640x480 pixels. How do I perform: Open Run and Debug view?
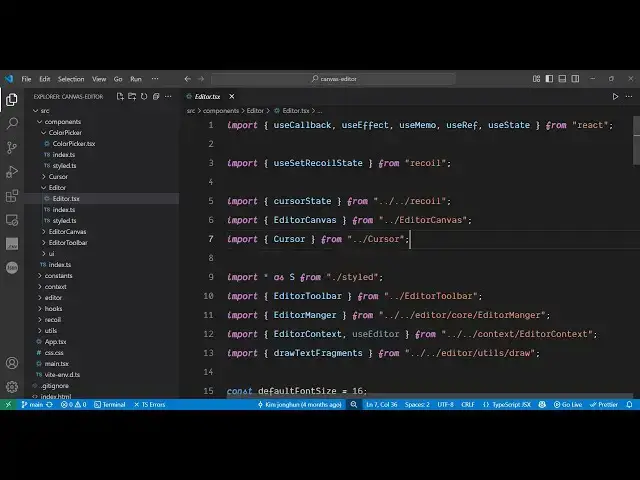(x=12, y=172)
